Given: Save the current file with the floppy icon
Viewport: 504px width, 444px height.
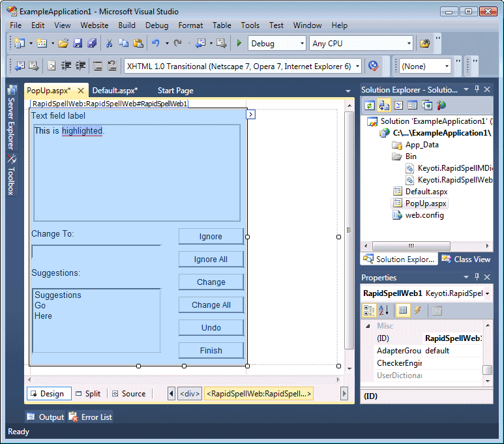Looking at the screenshot, I should click(x=78, y=43).
